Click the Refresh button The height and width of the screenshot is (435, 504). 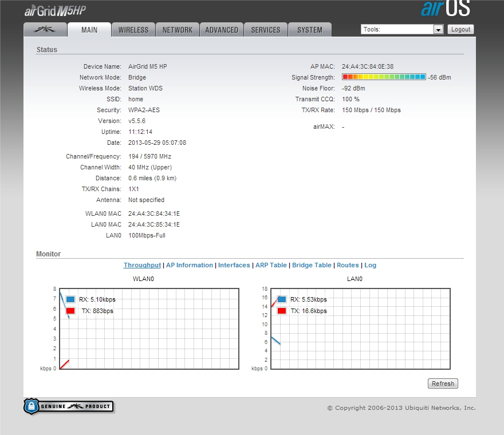[443, 383]
